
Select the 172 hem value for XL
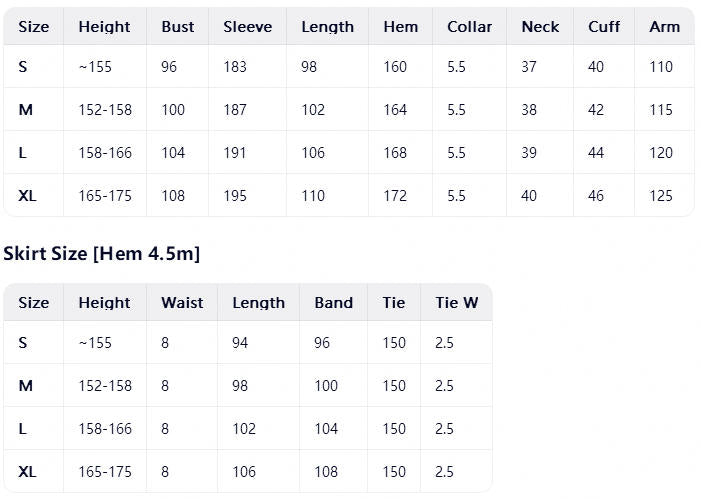395,196
